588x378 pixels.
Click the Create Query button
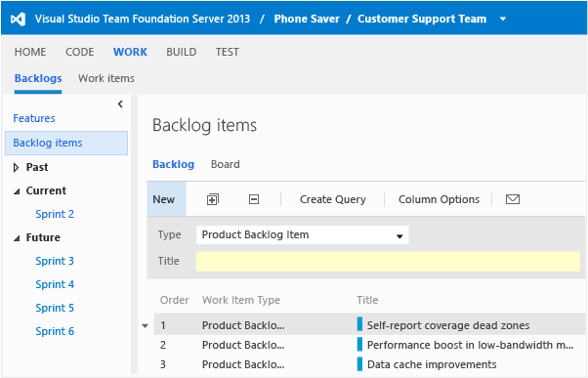pyautogui.click(x=333, y=199)
